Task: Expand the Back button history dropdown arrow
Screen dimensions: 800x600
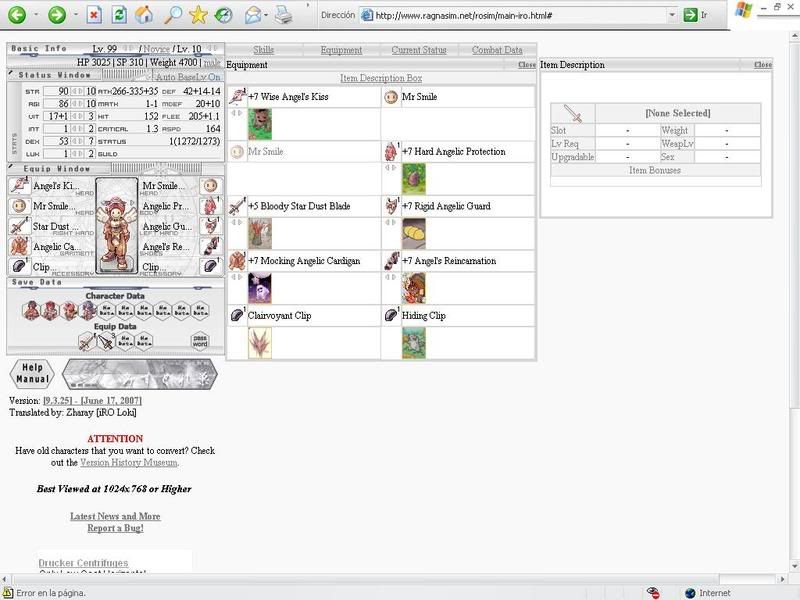Action: pyautogui.click(x=36, y=15)
